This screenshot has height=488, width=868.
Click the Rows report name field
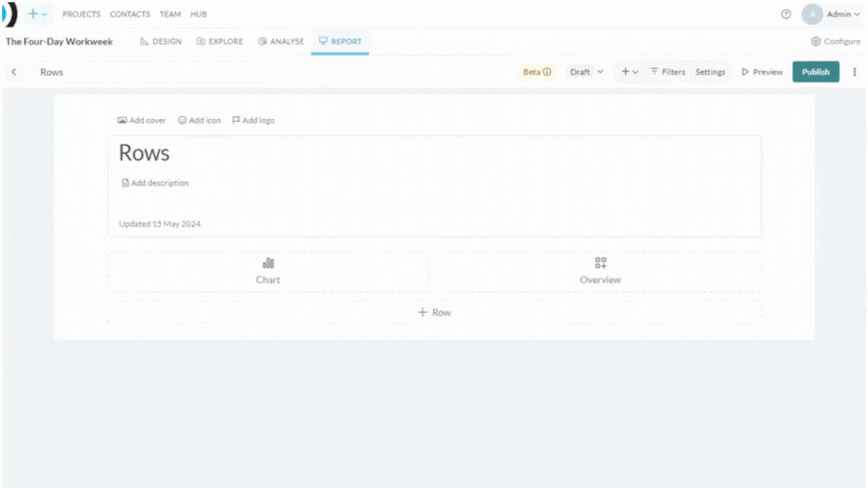pyautogui.click(x=149, y=72)
